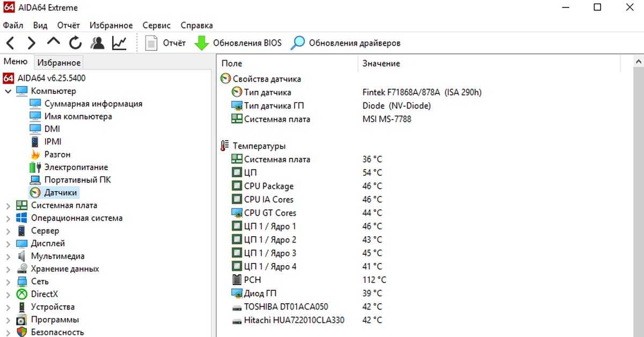Expand the Системная плата tree node
This screenshot has height=337, width=644.
click(8, 206)
